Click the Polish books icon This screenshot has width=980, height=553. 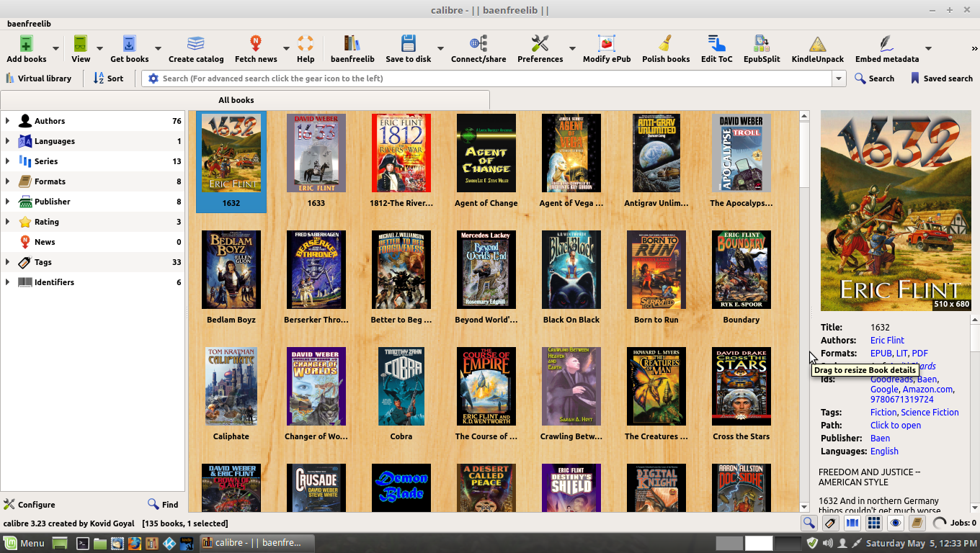coord(666,44)
